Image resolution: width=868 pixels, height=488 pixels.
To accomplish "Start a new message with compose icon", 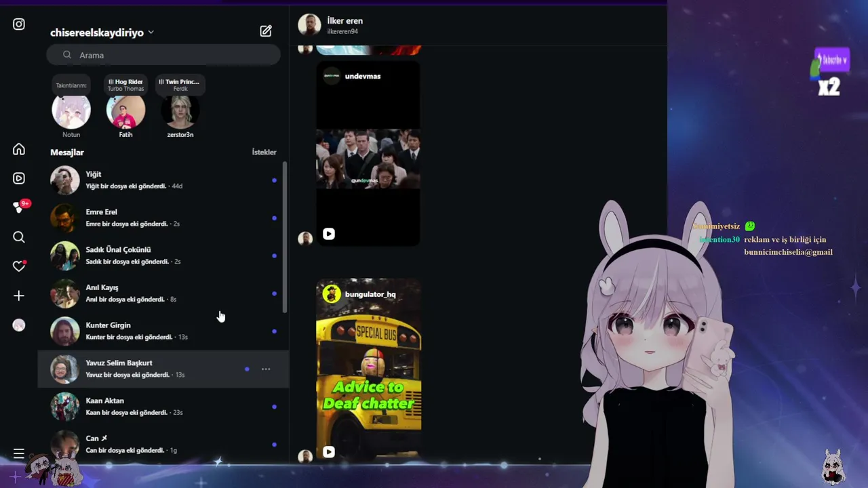I will tap(266, 31).
